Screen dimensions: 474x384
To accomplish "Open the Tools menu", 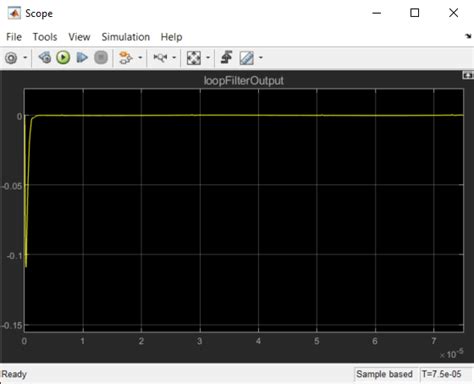I will click(x=45, y=37).
